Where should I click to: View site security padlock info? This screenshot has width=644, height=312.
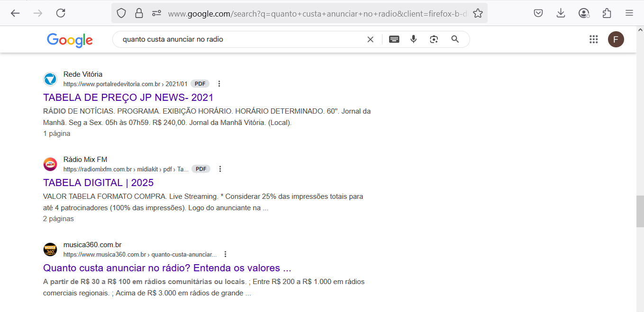[x=139, y=13]
